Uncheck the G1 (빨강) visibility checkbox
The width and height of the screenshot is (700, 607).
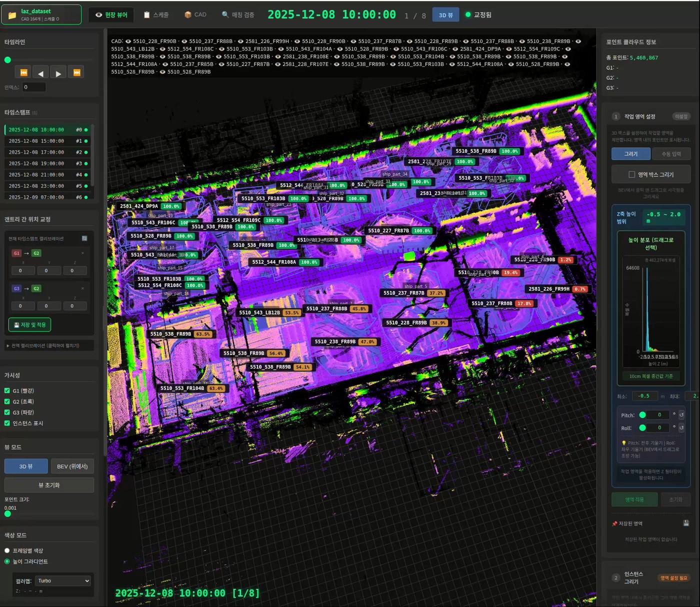7,390
